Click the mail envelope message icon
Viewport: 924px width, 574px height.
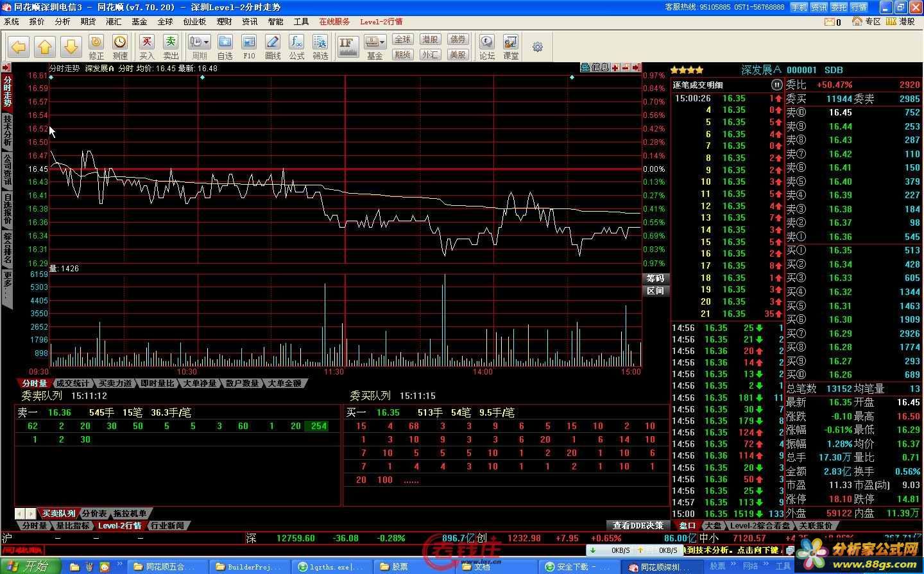(830, 21)
